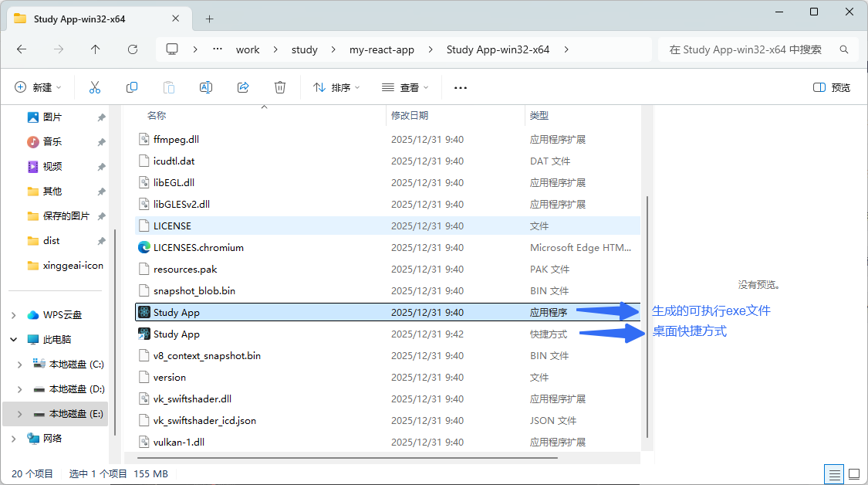
Task: Go up one folder level
Action: pyautogui.click(x=95, y=49)
